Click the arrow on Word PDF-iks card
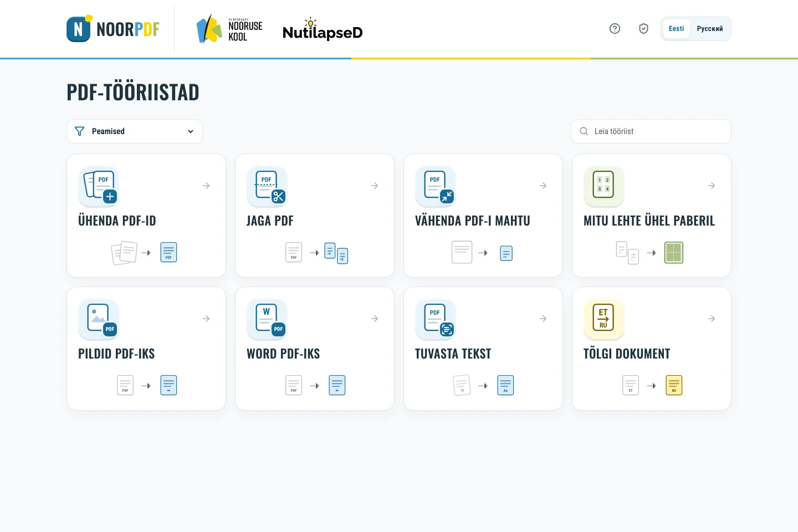 [x=375, y=319]
